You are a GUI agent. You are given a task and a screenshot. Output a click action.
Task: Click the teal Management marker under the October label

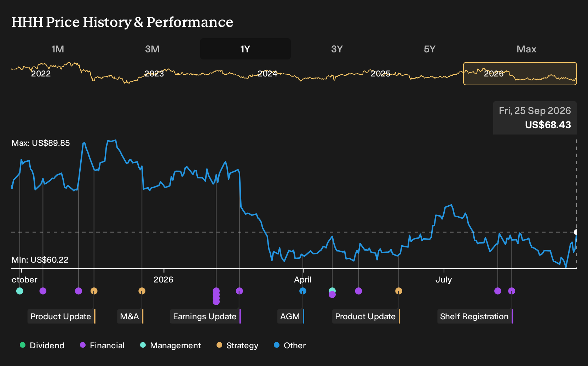click(x=20, y=291)
